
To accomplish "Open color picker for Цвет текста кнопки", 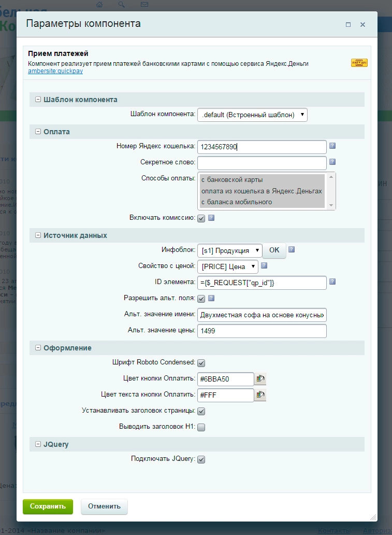I will pos(260,395).
